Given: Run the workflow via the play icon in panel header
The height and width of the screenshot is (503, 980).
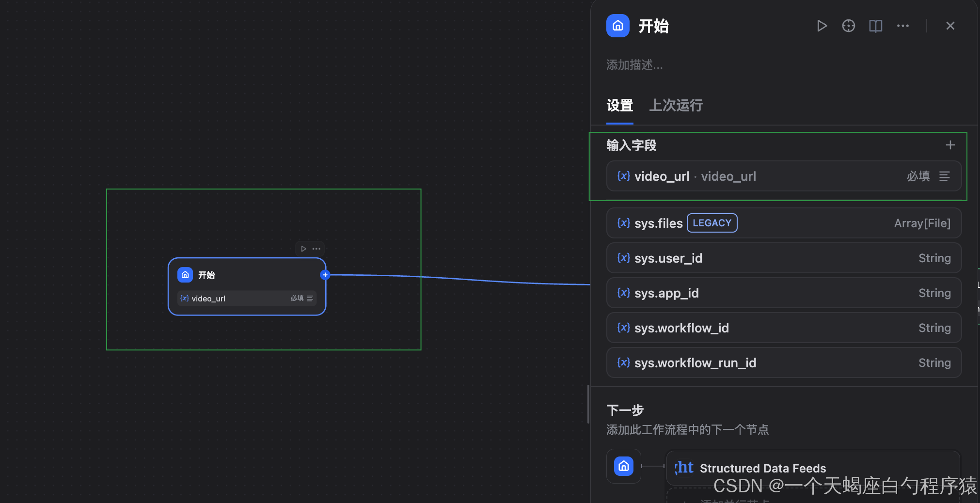Looking at the screenshot, I should (x=822, y=26).
